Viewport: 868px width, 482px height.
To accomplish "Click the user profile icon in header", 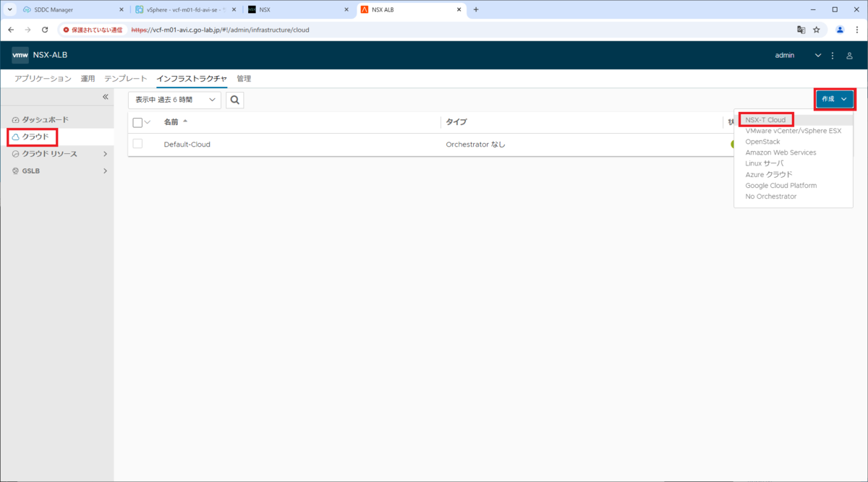I will point(849,56).
